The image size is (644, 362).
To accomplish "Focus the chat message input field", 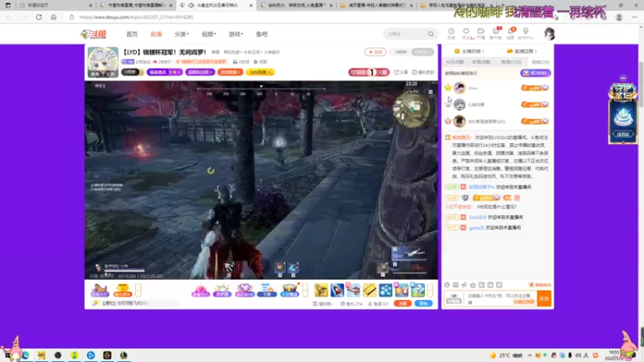I will (500, 298).
